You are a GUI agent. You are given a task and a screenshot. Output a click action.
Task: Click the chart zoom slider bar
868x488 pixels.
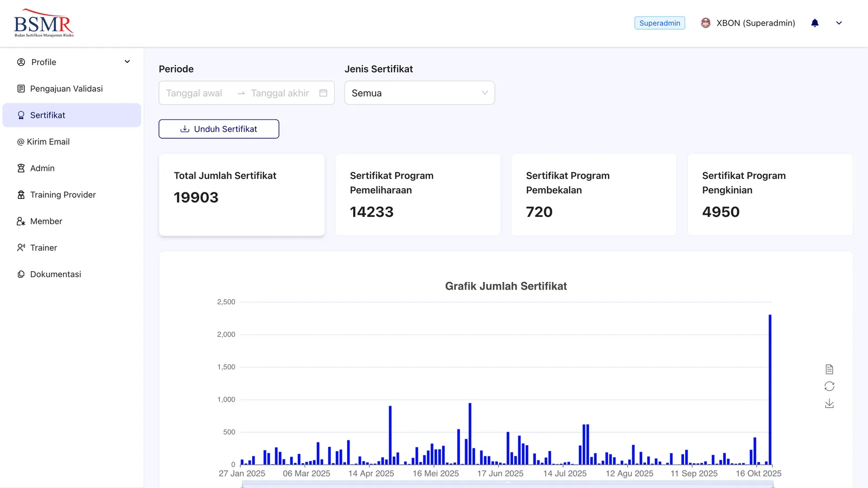[507, 484]
